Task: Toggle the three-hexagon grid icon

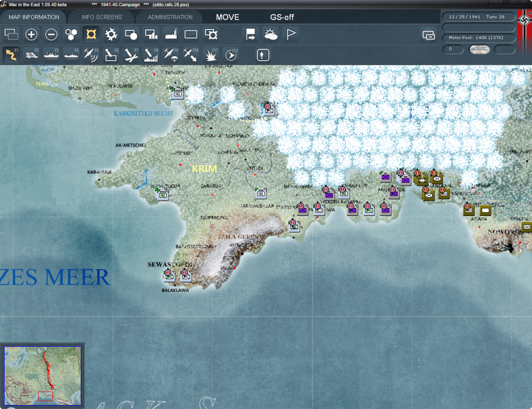Action: pyautogui.click(x=71, y=34)
